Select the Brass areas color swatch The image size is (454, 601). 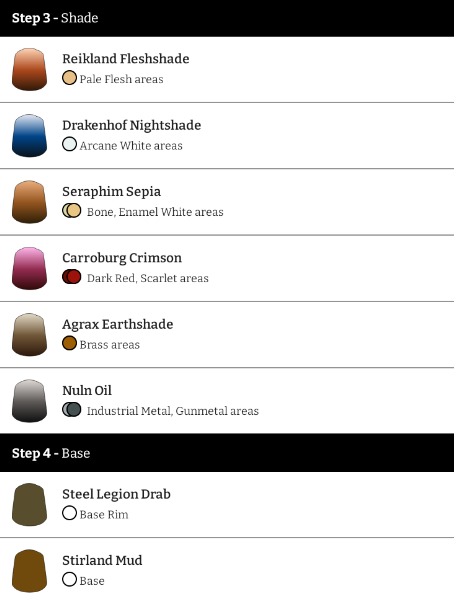click(69, 343)
